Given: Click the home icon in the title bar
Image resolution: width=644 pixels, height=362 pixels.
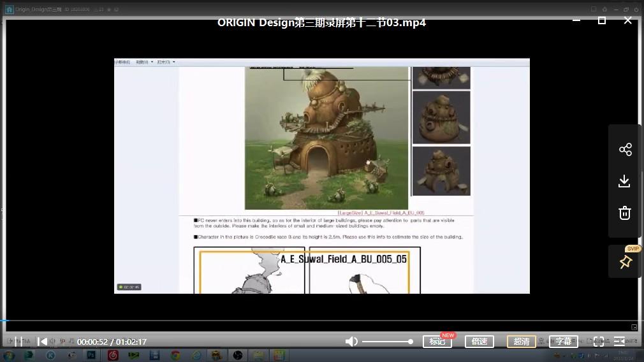Looking at the screenshot, I should pyautogui.click(x=9, y=9).
